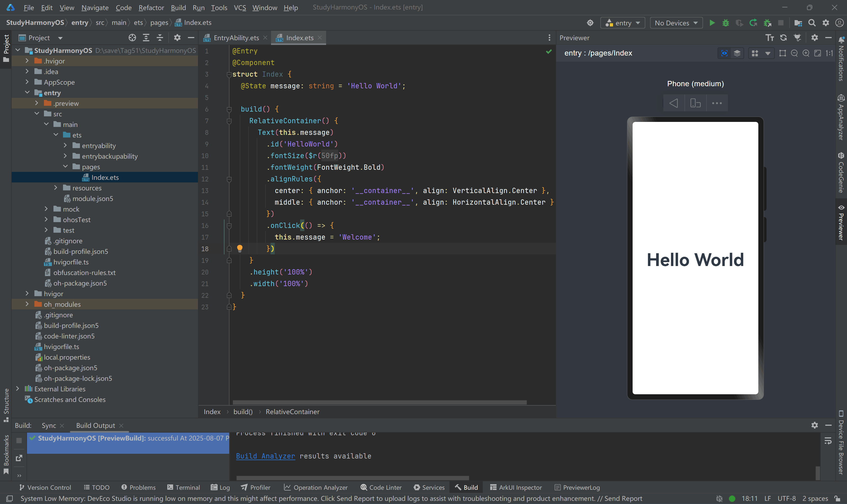Screen dimensions: 847x504
Task: Select module.json5 in project tree
Action: [92, 198]
